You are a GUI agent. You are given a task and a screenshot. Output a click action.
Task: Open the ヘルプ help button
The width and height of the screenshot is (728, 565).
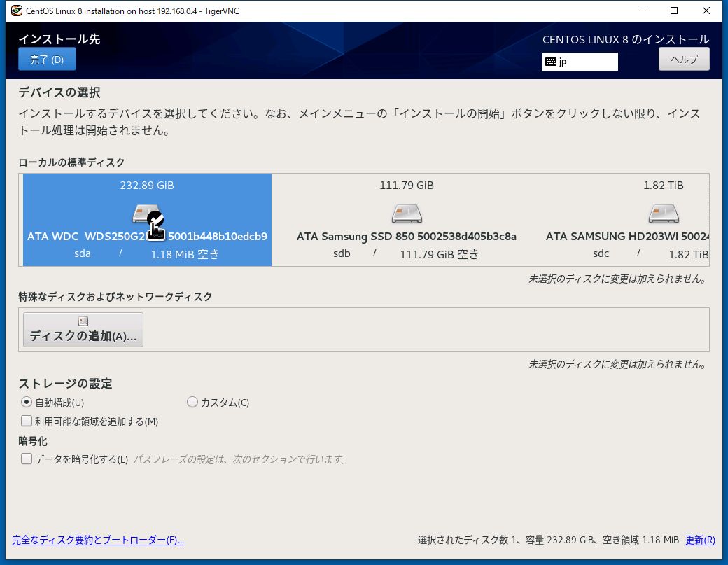coord(684,60)
